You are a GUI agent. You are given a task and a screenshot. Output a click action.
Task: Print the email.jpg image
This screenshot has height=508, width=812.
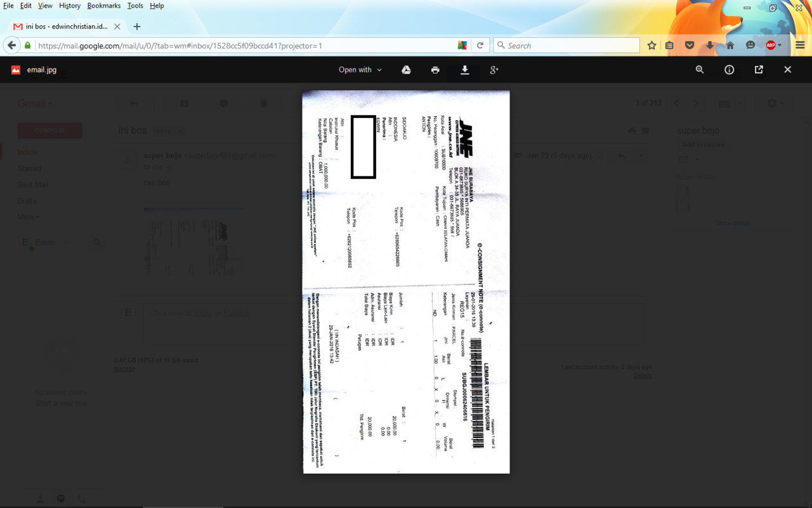435,70
